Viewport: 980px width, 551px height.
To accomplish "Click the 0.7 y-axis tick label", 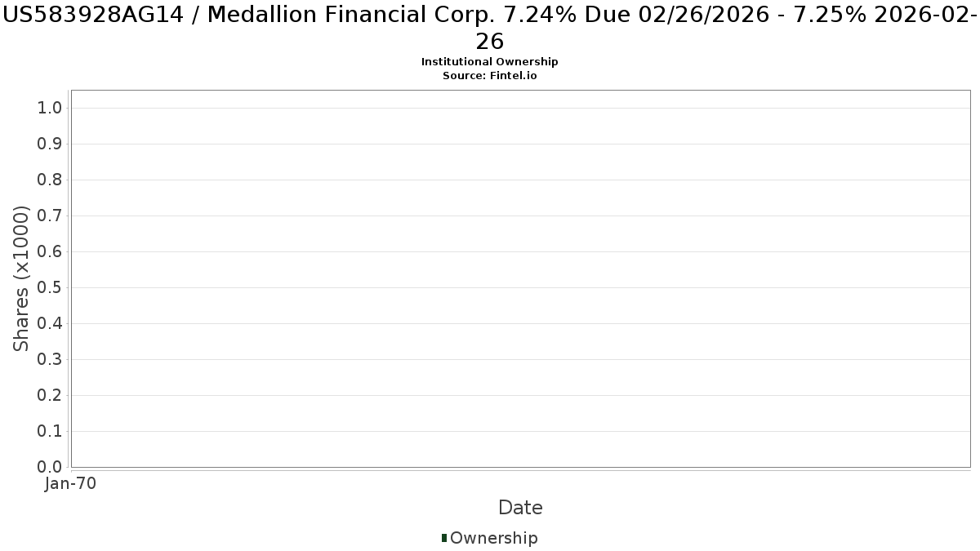I will (51, 216).
